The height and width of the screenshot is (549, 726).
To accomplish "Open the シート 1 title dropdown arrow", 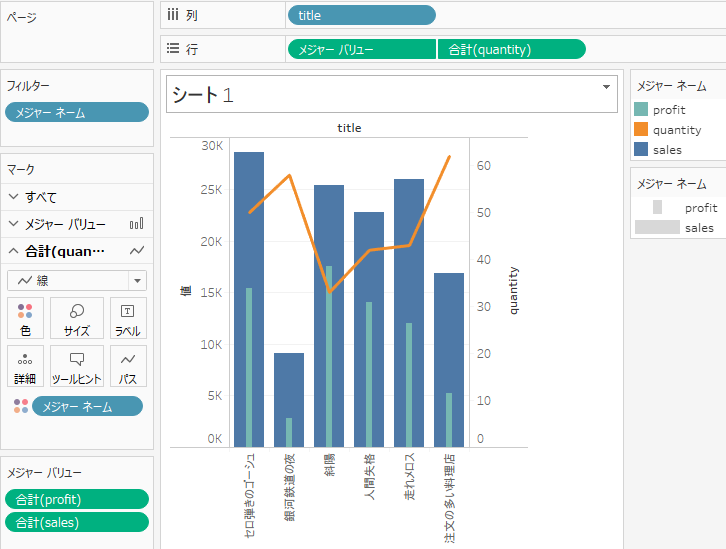I will tap(606, 87).
